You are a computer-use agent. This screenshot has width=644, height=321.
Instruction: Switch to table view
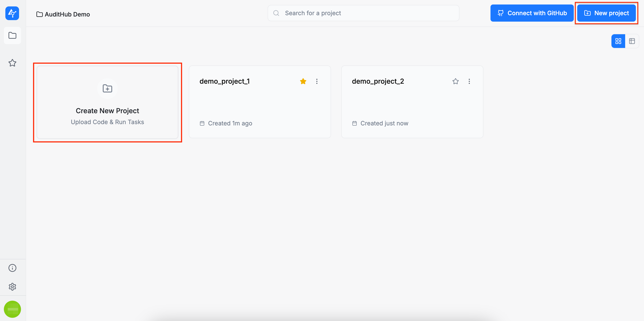tap(632, 41)
